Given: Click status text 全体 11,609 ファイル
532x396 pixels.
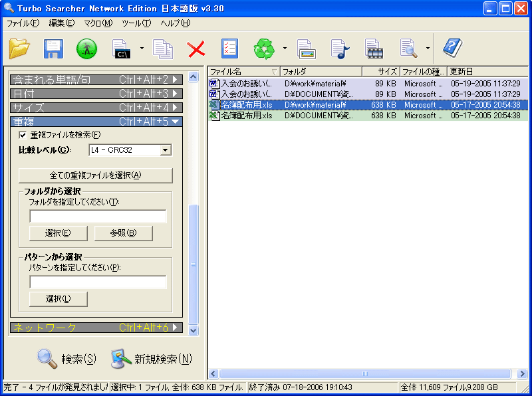Looking at the screenshot, I should [x=450, y=387].
